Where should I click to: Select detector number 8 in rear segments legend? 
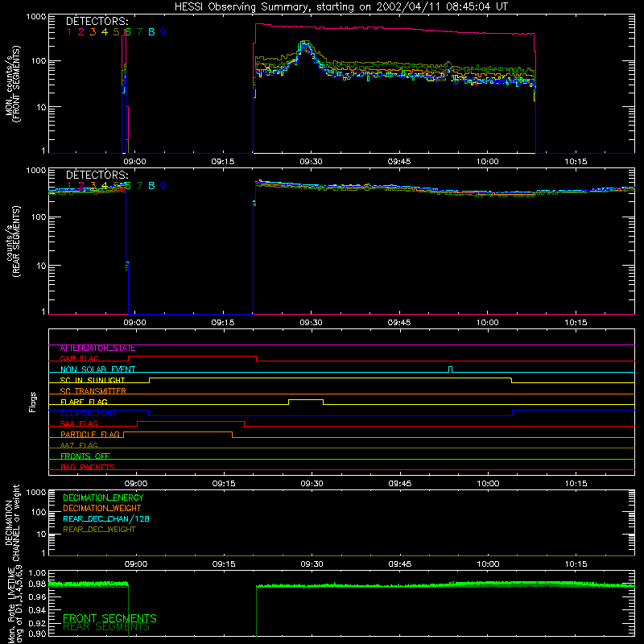coord(151,186)
